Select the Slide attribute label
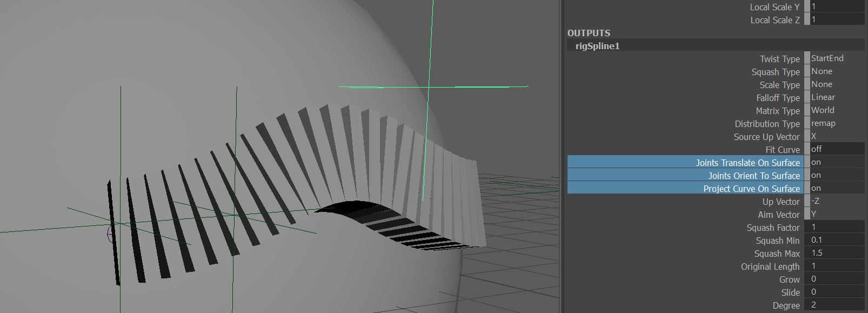Image resolution: width=868 pixels, height=313 pixels. tap(790, 292)
